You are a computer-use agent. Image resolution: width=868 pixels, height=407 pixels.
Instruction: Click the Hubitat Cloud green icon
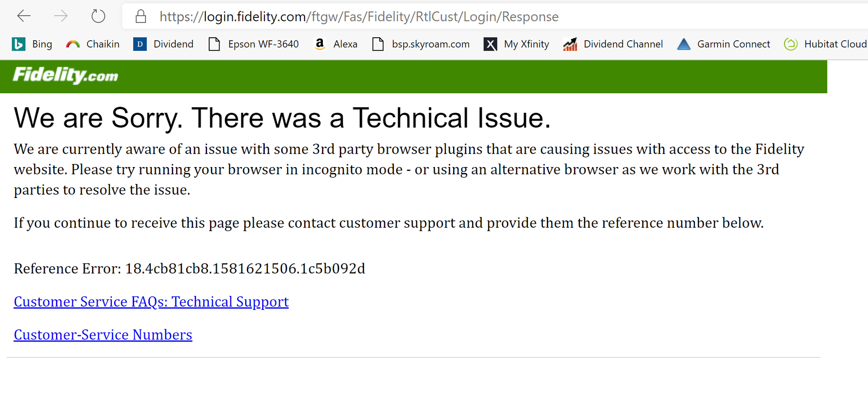point(791,44)
